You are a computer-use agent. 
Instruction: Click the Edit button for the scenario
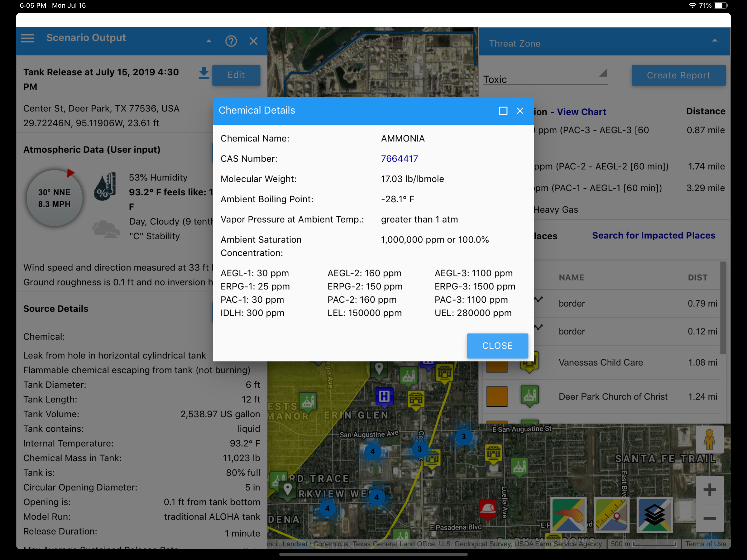click(236, 75)
